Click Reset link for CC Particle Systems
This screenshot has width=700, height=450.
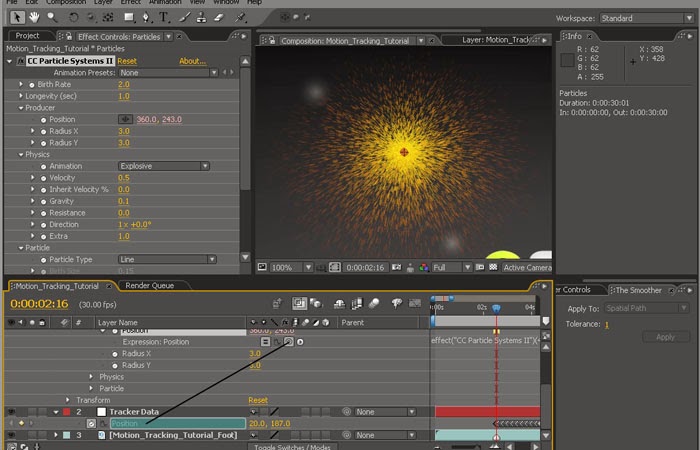coord(127,61)
